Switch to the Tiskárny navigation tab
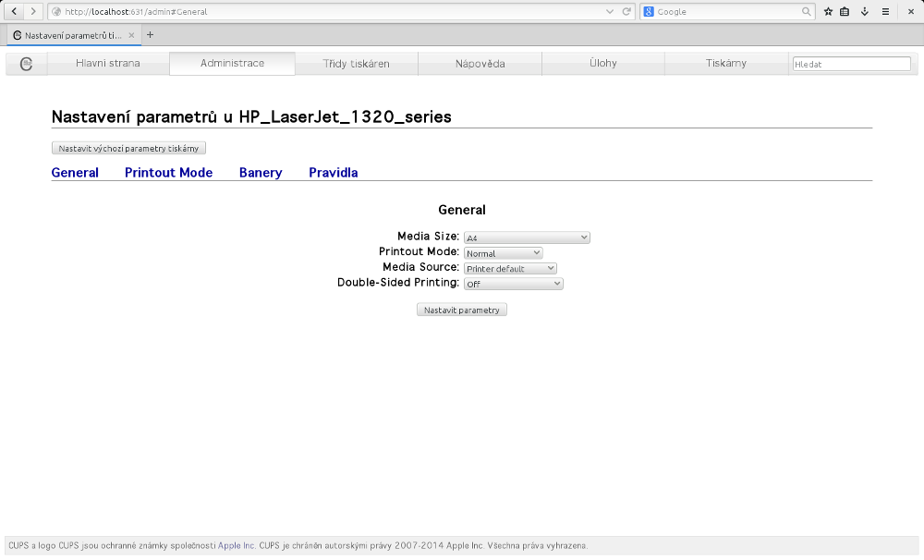 pos(725,64)
